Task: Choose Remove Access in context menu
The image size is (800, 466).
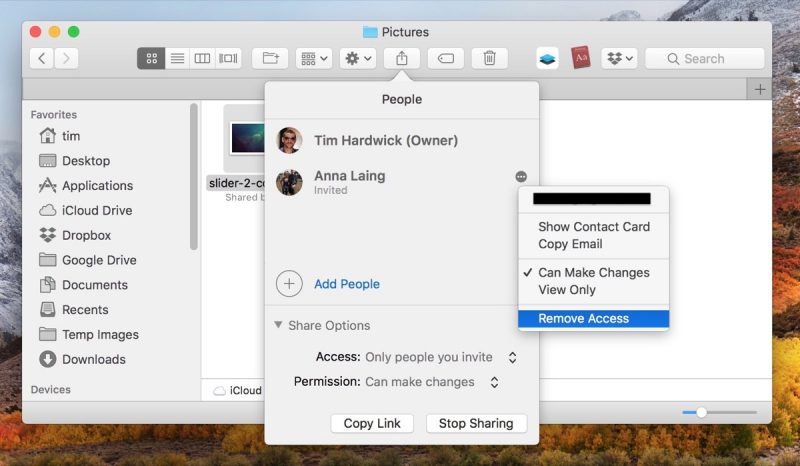Action: 593,318
